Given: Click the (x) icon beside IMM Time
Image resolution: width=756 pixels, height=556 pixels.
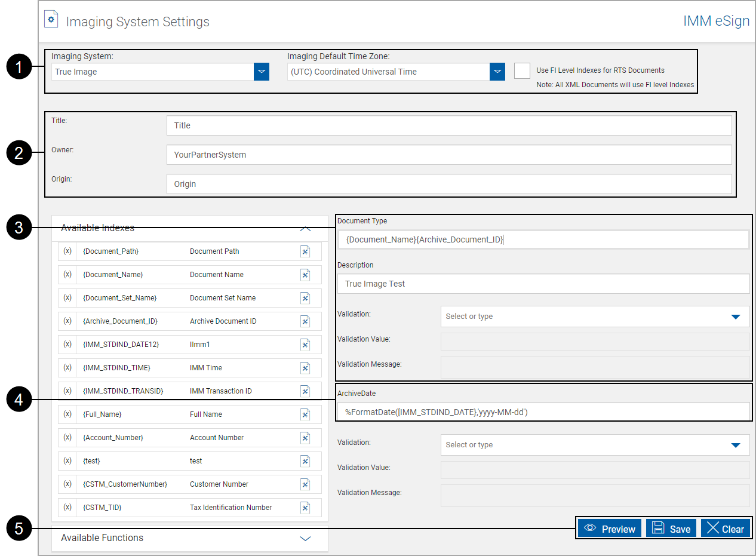Looking at the screenshot, I should 67,368.
